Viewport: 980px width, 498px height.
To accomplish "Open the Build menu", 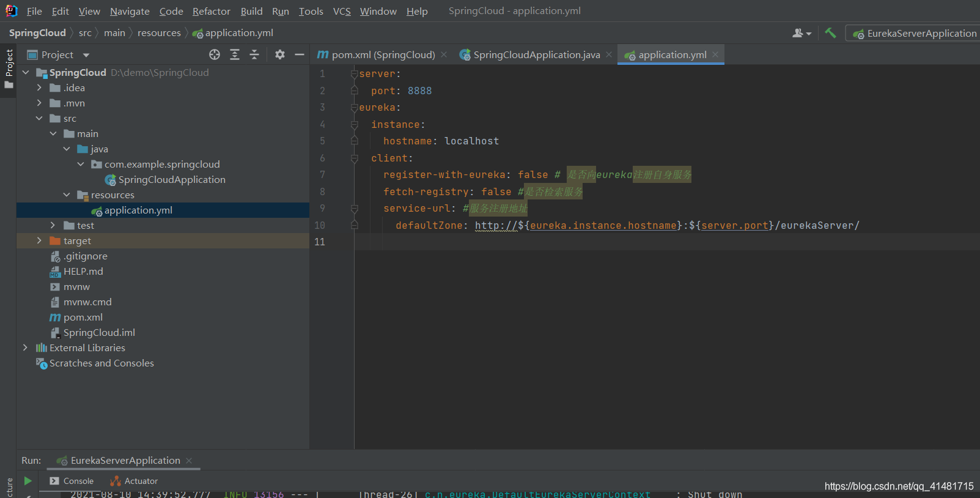I will [251, 11].
